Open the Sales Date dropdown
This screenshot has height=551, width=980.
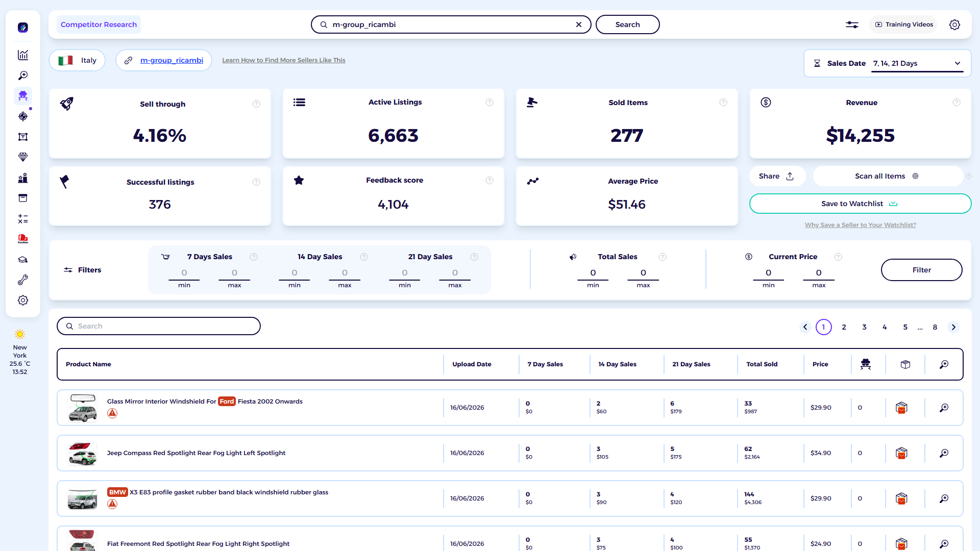pos(917,64)
